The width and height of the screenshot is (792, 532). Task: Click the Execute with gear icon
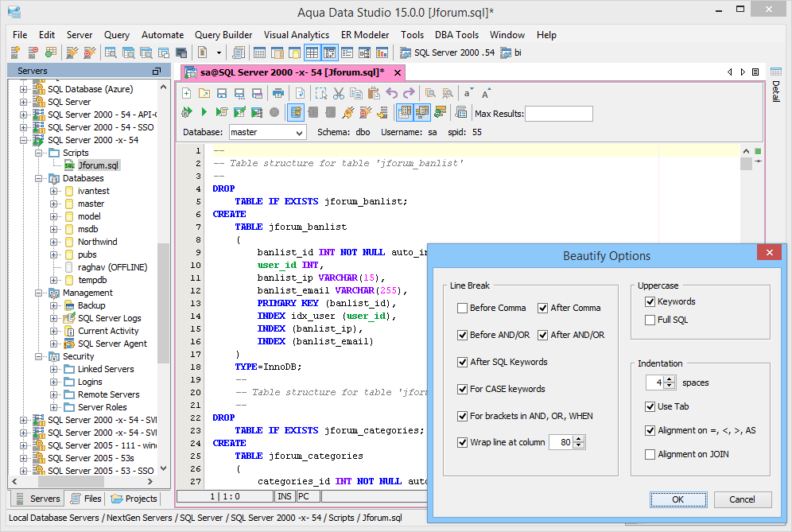[186, 112]
